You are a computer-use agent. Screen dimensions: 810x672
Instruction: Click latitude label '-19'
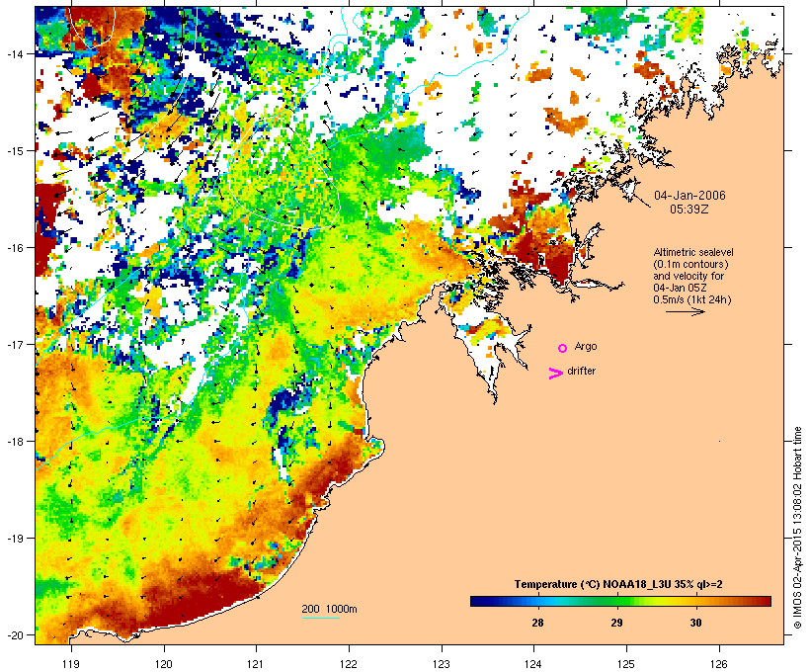[14, 538]
